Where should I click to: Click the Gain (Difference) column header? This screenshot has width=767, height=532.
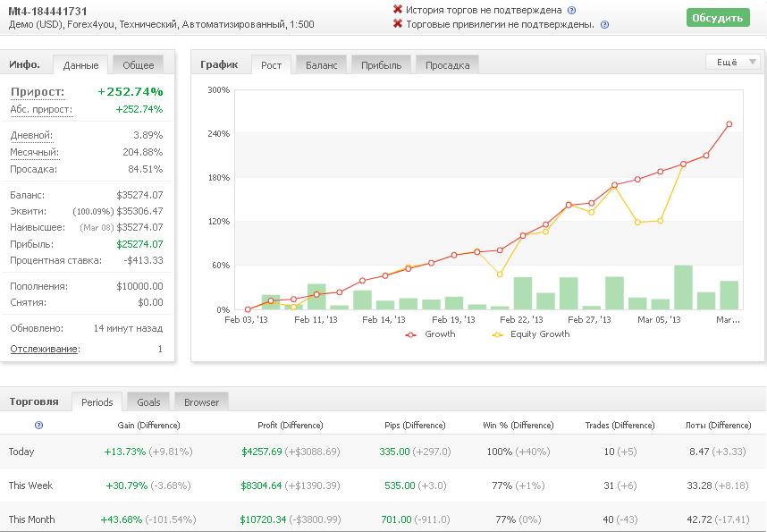pos(148,426)
